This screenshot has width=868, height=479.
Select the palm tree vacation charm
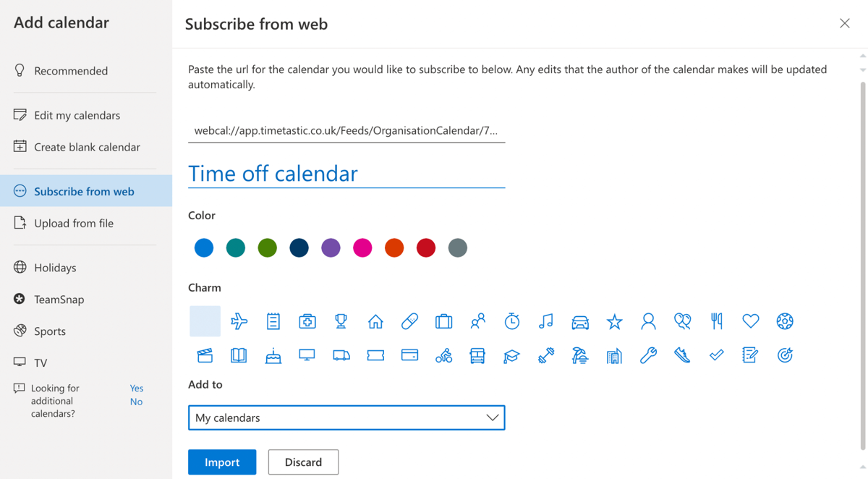pyautogui.click(x=580, y=355)
